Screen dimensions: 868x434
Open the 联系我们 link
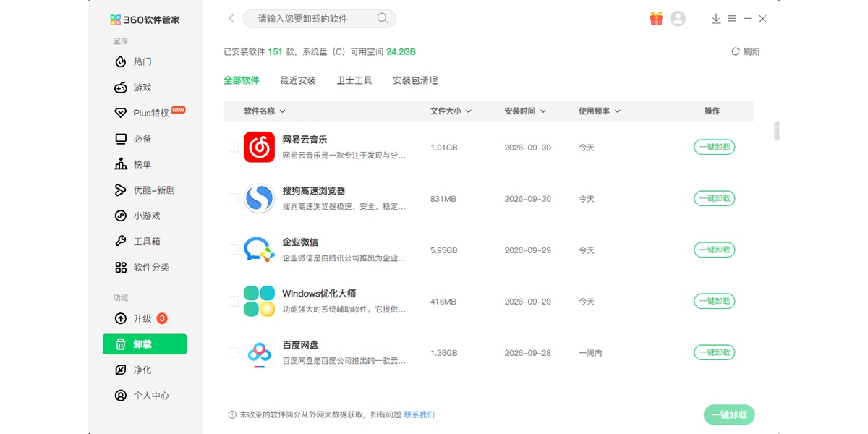click(x=420, y=415)
